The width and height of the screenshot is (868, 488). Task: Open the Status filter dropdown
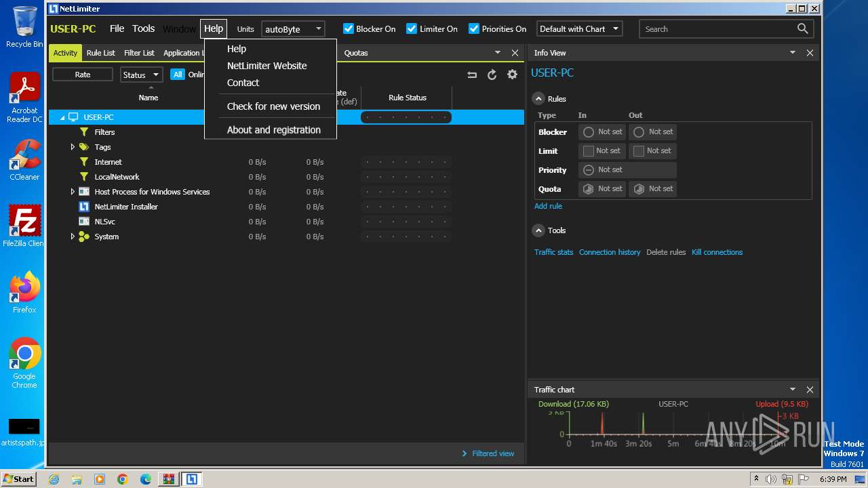point(141,75)
